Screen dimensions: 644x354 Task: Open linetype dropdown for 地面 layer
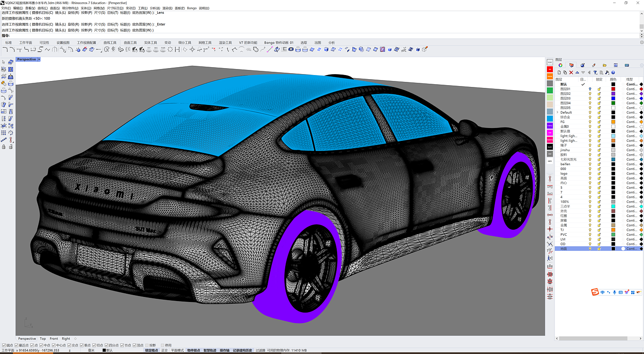[x=632, y=249]
